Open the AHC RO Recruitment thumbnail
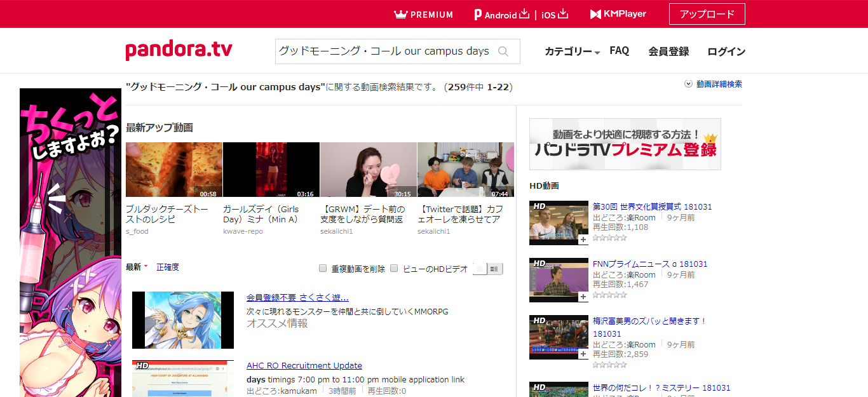The height and width of the screenshot is (397, 868). (x=183, y=379)
